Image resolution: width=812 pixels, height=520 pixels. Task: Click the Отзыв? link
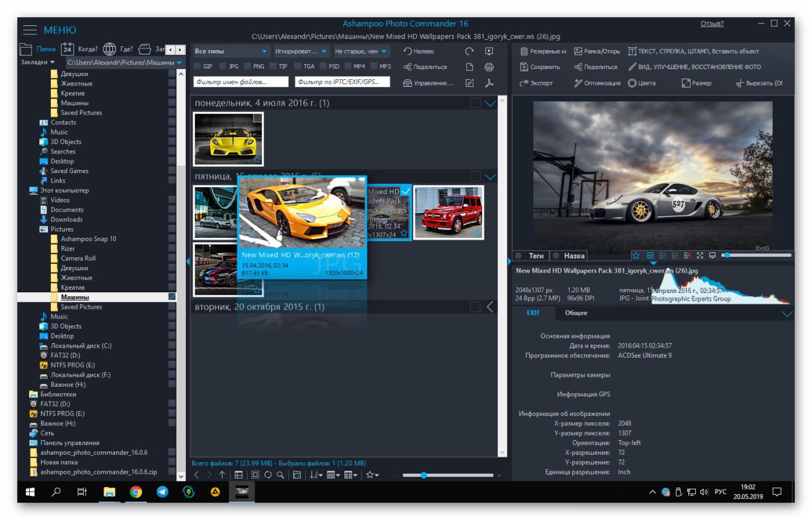click(x=712, y=24)
